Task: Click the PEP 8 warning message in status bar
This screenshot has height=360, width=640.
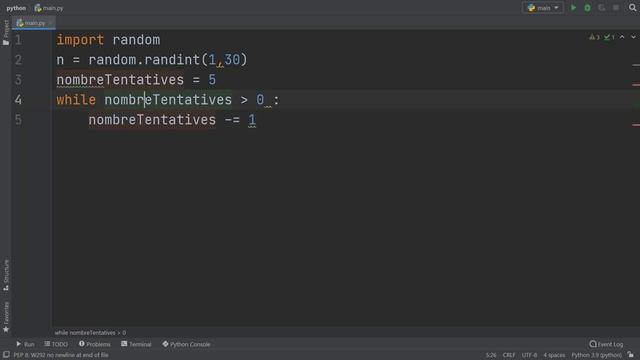Action: click(61, 355)
